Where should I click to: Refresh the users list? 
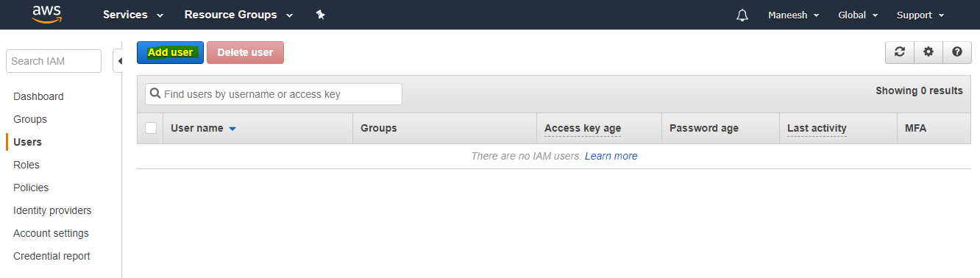pos(899,52)
